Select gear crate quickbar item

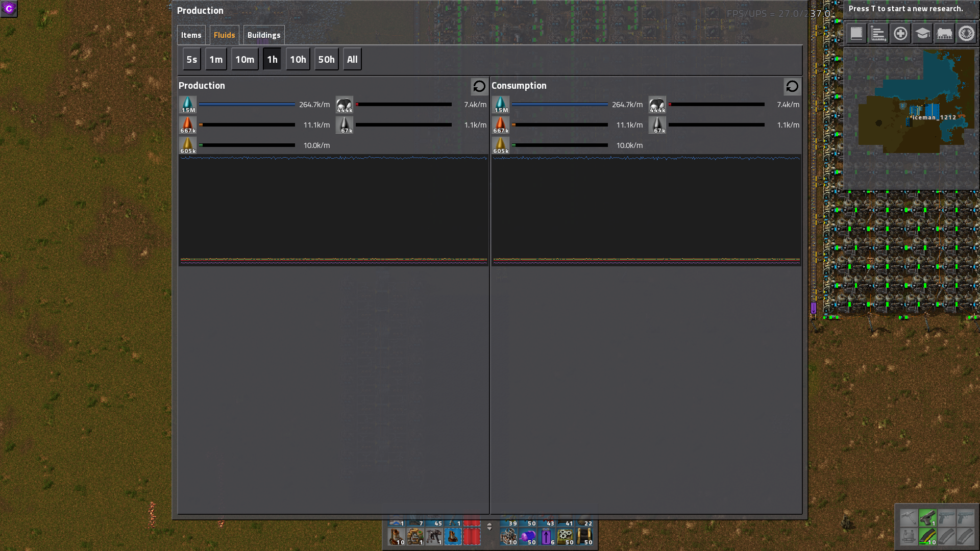coord(566,537)
